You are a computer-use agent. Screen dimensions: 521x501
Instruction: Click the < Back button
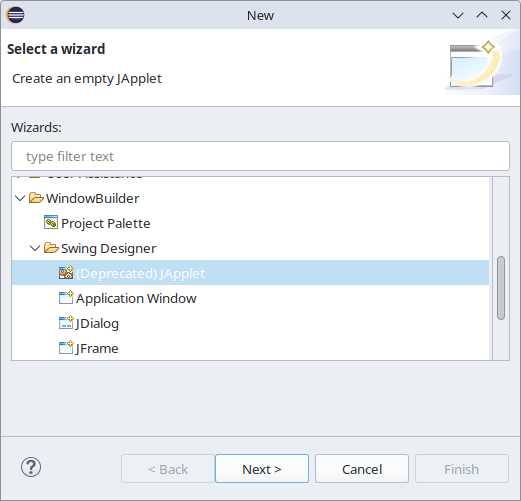pos(168,469)
